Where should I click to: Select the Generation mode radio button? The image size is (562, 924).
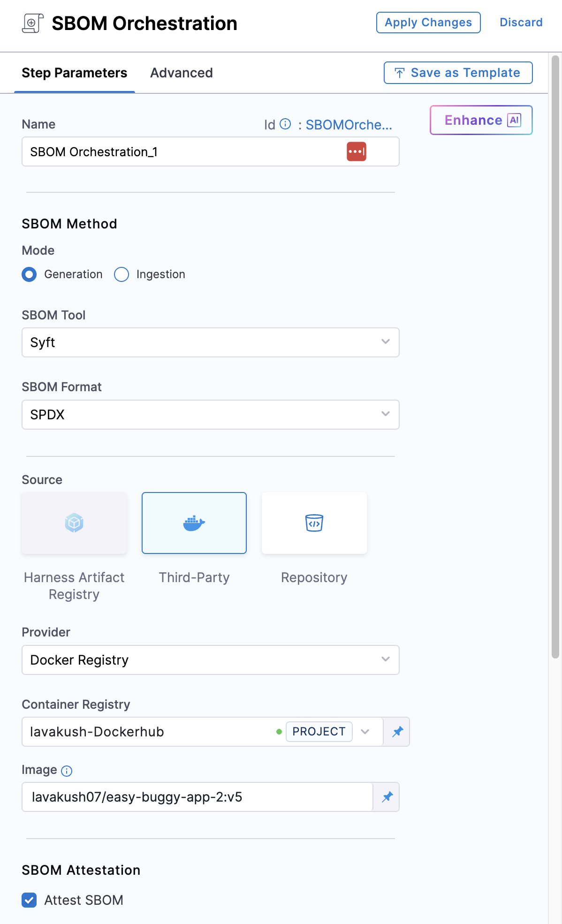click(x=29, y=274)
